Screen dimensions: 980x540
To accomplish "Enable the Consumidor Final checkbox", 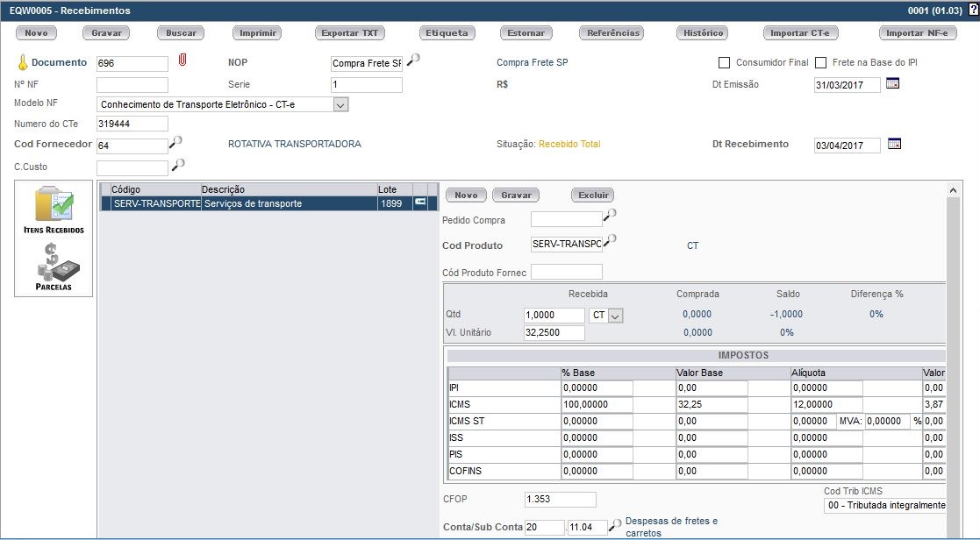I will (x=724, y=63).
